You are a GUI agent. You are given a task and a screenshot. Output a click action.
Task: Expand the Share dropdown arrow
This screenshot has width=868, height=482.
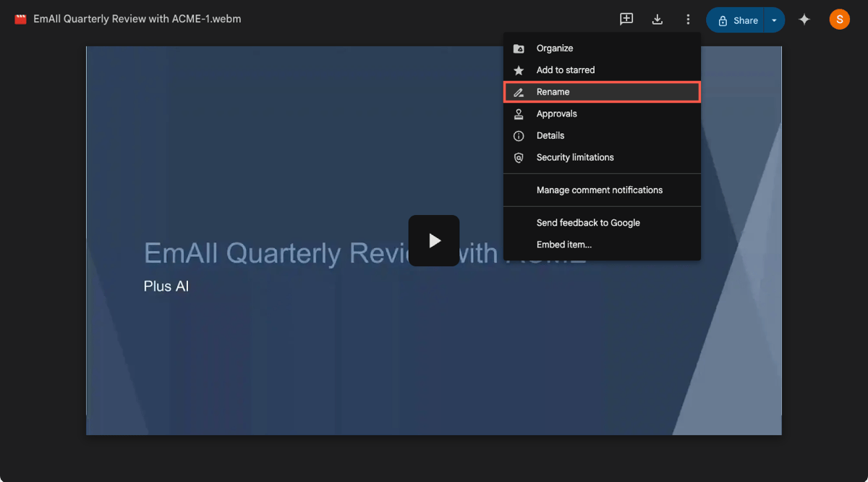point(774,20)
